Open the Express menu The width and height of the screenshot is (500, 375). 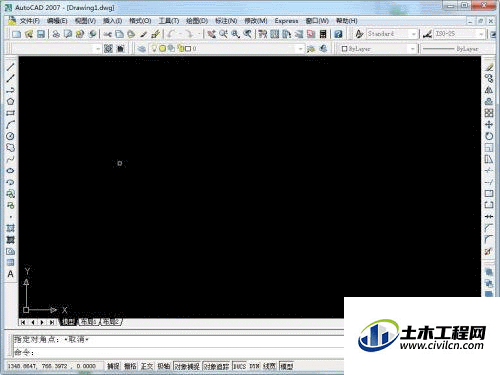click(286, 21)
